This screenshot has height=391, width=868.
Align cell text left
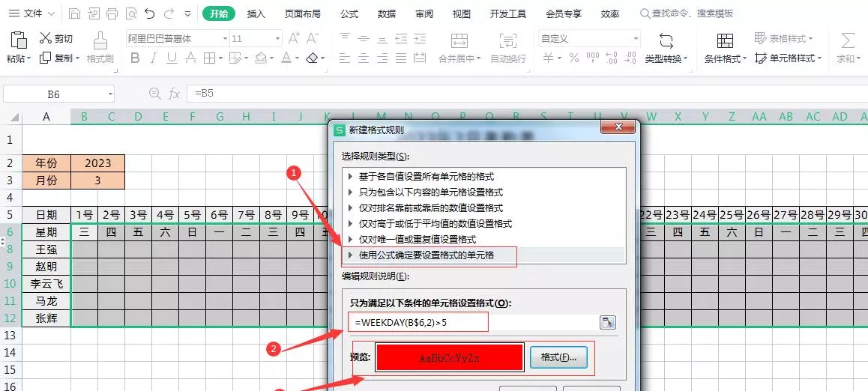point(344,58)
